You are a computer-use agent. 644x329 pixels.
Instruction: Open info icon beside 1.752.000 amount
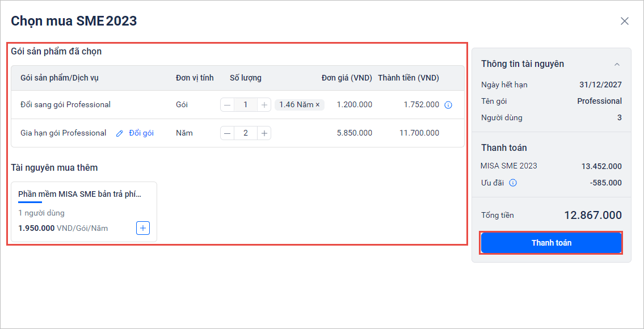(448, 105)
